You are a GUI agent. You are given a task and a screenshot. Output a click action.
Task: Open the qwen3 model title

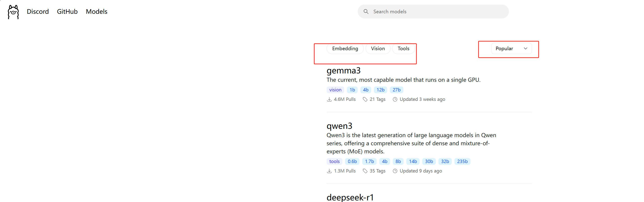coord(339,126)
